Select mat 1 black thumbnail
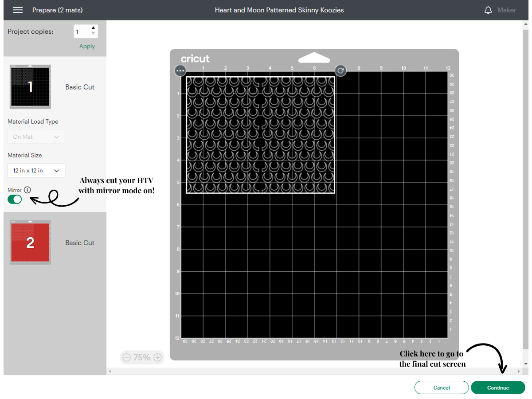 click(x=30, y=87)
